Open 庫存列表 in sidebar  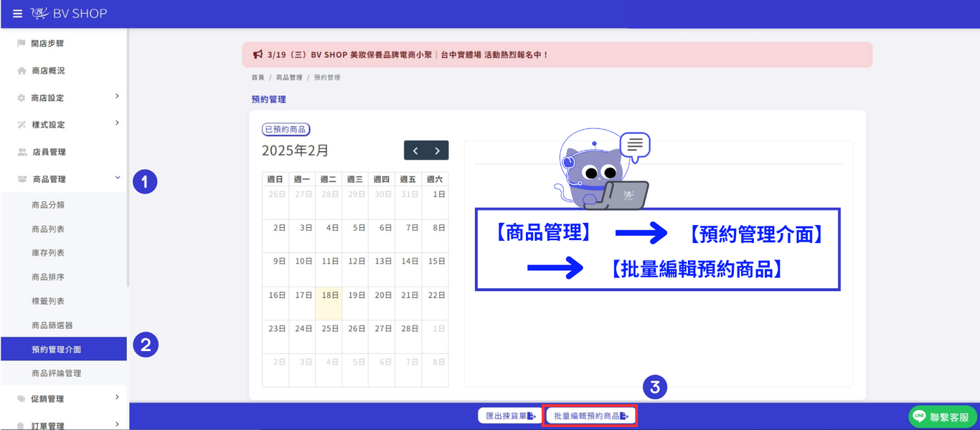pyautogui.click(x=48, y=253)
